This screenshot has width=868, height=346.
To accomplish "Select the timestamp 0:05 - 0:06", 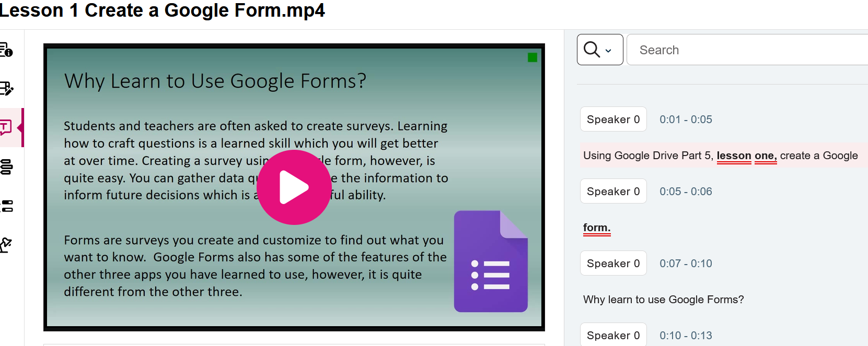I will click(686, 192).
